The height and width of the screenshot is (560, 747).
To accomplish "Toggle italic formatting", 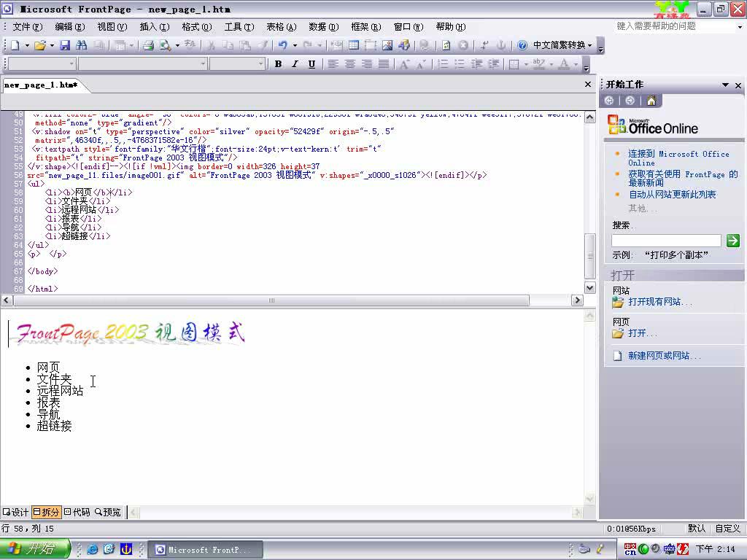I will click(x=295, y=64).
